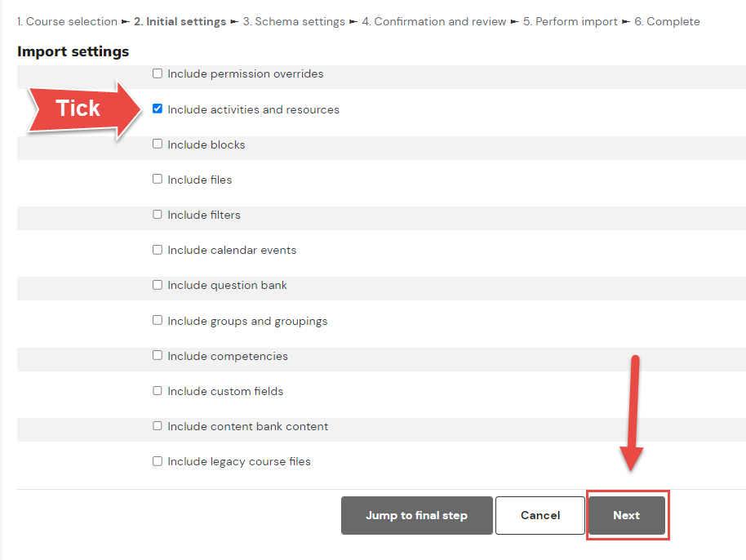Check the Include files option
The width and height of the screenshot is (746, 560).
(157, 179)
